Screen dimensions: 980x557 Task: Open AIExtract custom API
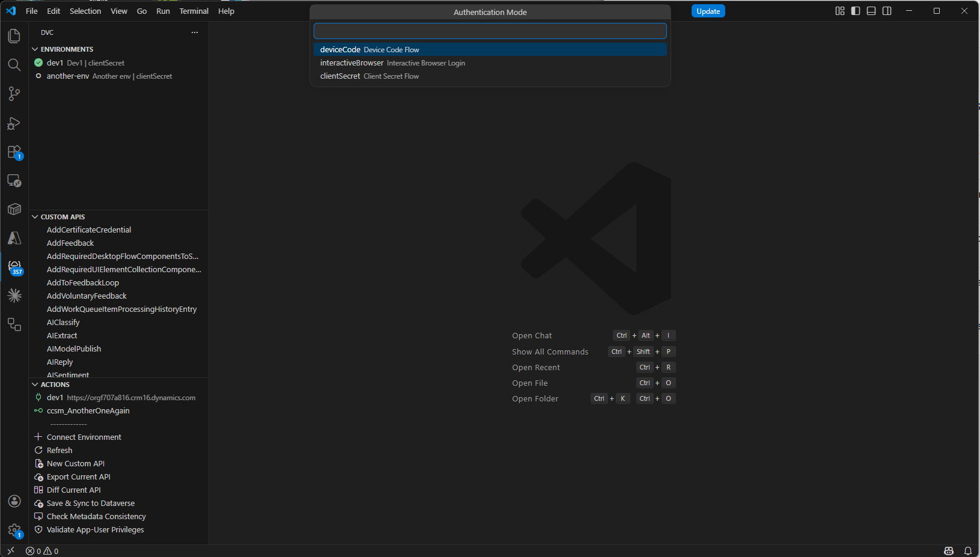pyautogui.click(x=119, y=336)
